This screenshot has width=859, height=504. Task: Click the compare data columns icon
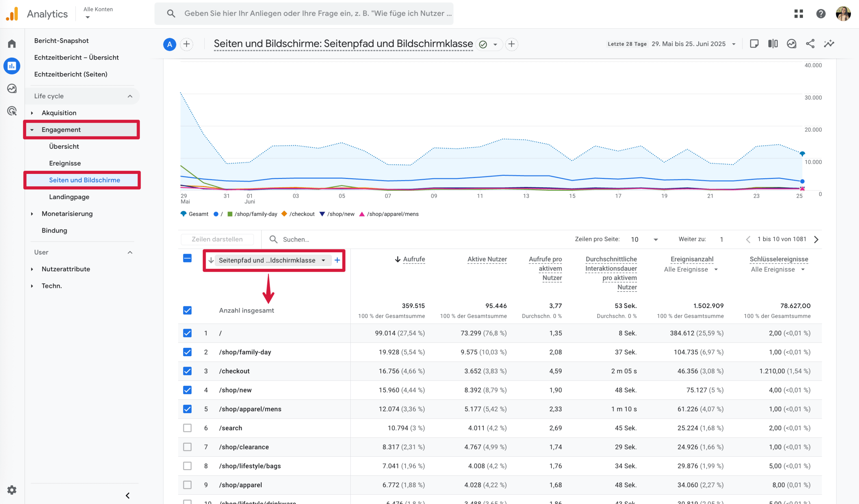(x=772, y=44)
